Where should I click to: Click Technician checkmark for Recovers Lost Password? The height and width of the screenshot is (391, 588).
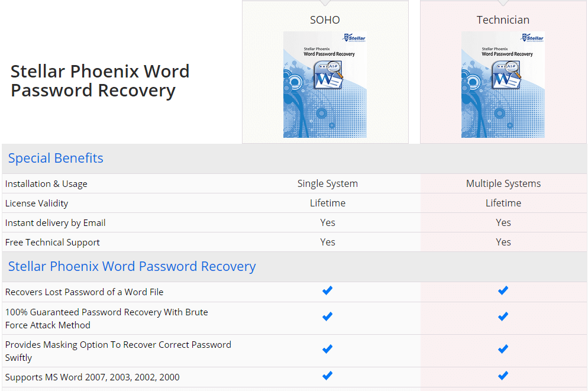point(503,290)
